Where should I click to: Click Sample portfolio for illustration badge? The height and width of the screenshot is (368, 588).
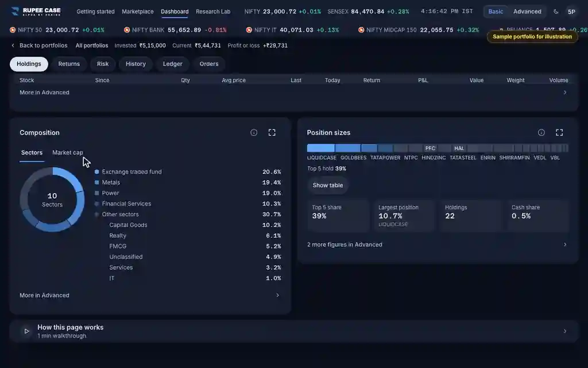[532, 37]
